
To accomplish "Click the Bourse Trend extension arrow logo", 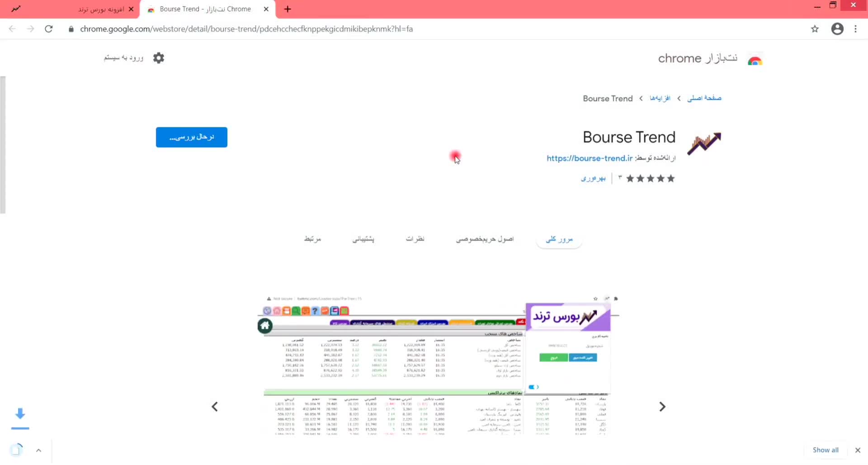I will [704, 143].
